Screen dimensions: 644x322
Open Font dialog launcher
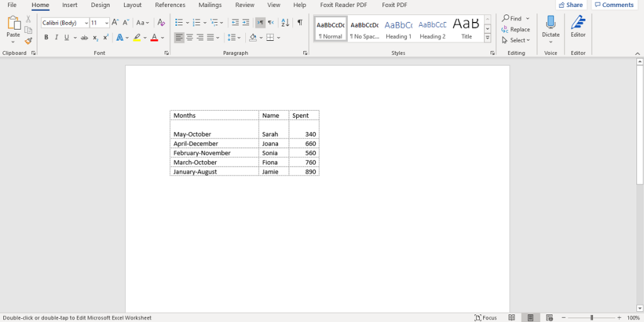click(166, 53)
